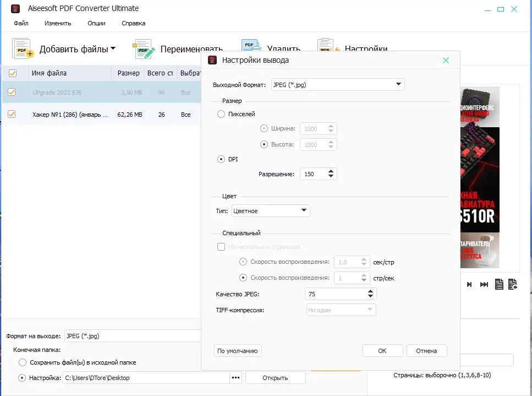The width and height of the screenshot is (532, 396).
Task: Uncheck the UPgrade 2023 876 file checkbox
Action: [x=12, y=92]
